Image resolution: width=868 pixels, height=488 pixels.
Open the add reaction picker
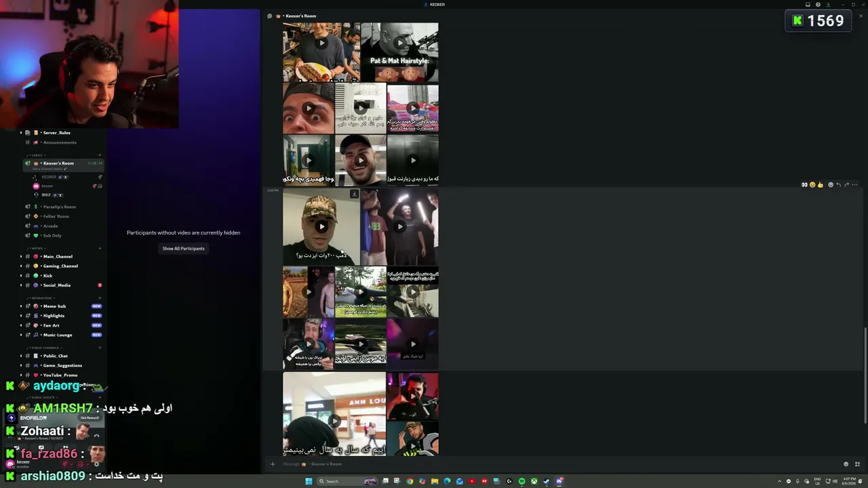coord(831,184)
